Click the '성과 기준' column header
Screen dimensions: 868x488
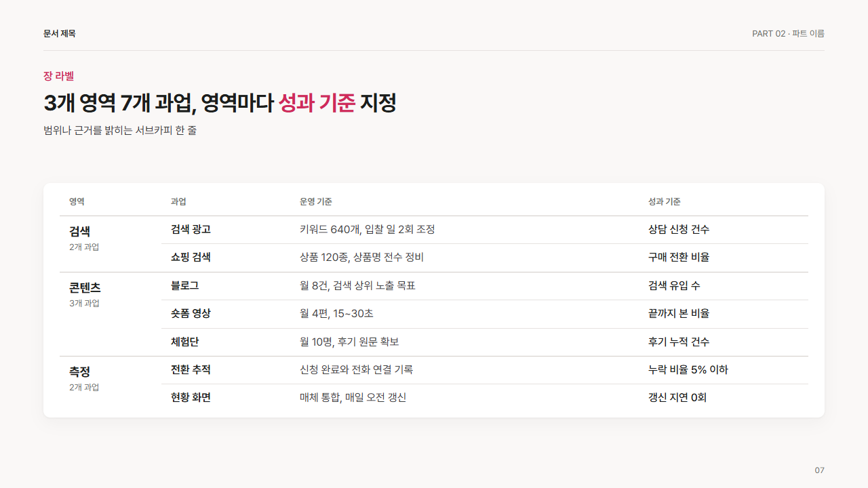pyautogui.click(x=664, y=202)
